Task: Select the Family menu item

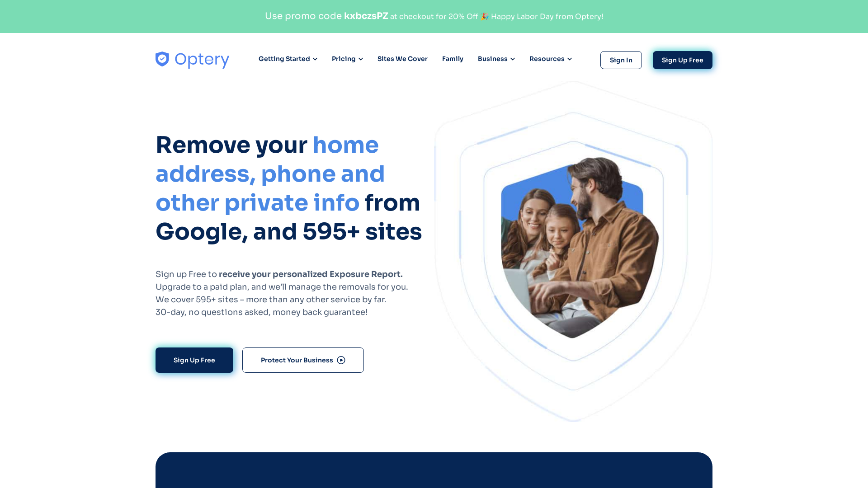Action: coord(453,58)
